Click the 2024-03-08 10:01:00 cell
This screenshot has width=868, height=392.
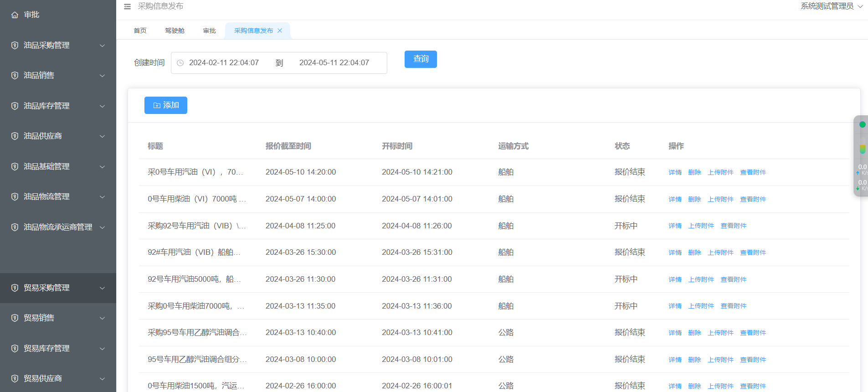point(417,360)
